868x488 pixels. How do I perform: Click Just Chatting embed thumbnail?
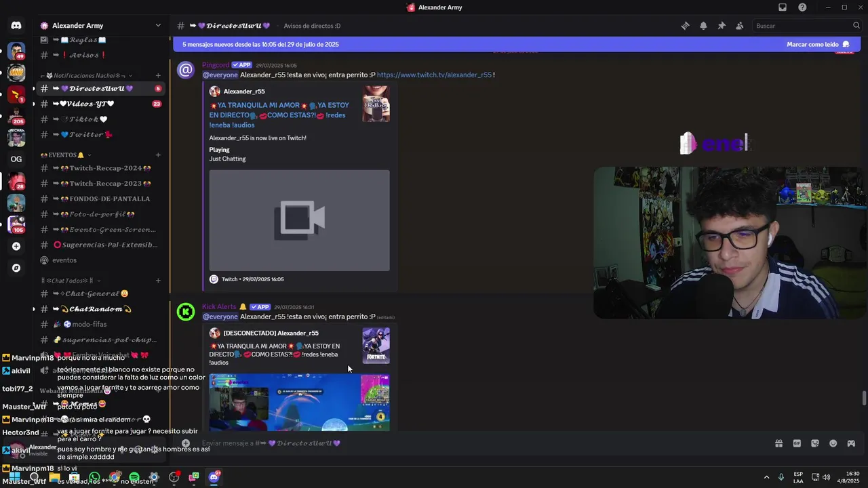tap(376, 104)
